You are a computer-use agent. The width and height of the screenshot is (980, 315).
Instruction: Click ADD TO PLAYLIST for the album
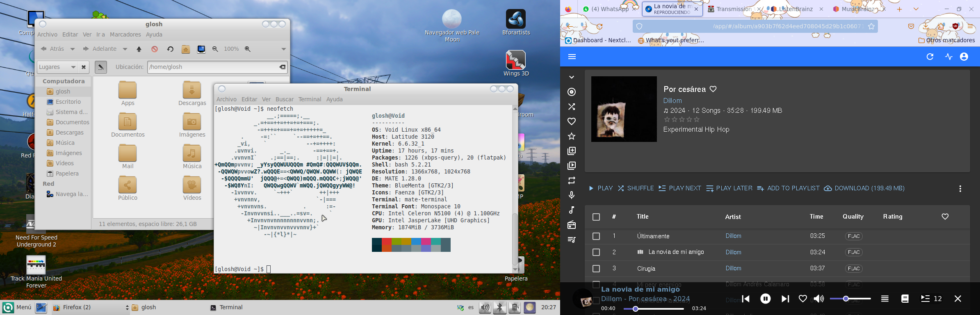coord(788,188)
